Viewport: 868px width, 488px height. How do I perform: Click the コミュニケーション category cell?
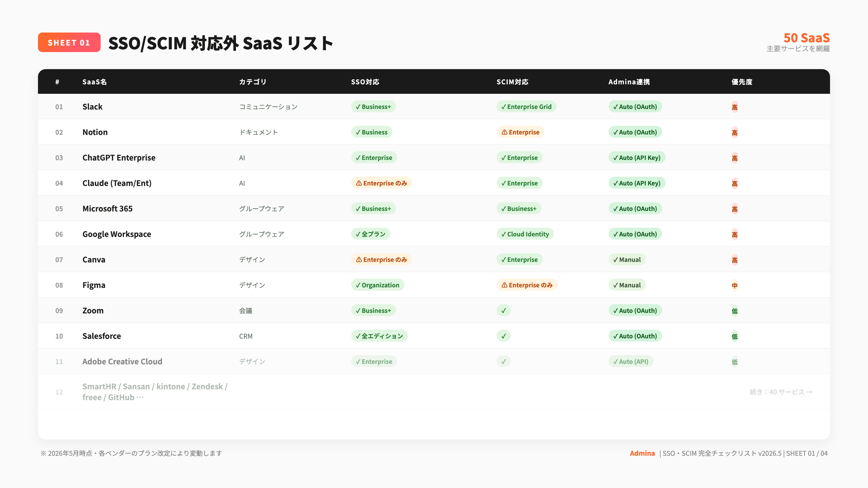pos(268,107)
